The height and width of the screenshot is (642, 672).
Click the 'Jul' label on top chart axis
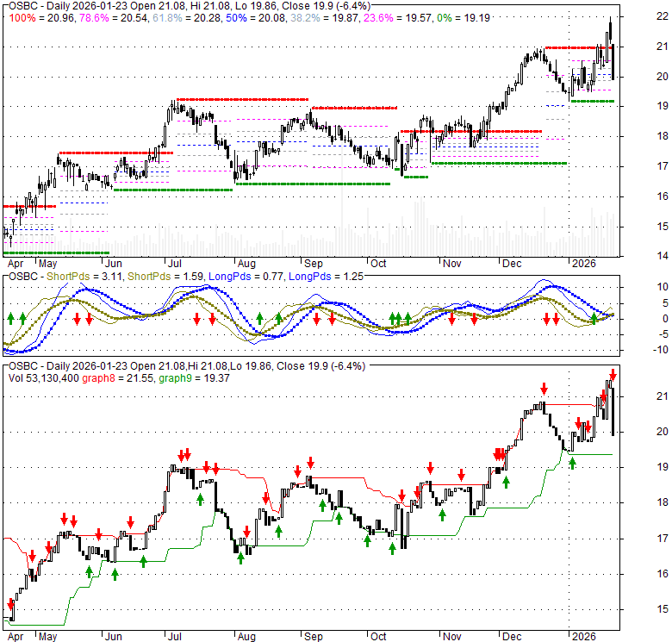click(x=174, y=263)
